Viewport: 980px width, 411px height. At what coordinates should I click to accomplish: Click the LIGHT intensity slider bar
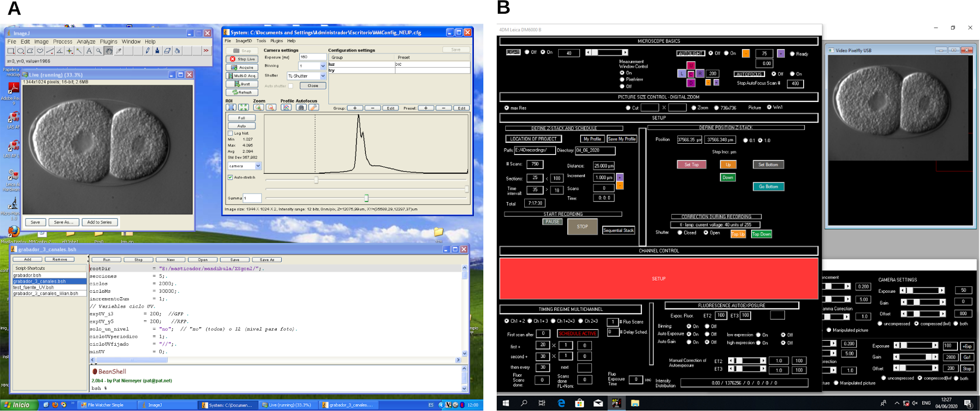point(607,52)
